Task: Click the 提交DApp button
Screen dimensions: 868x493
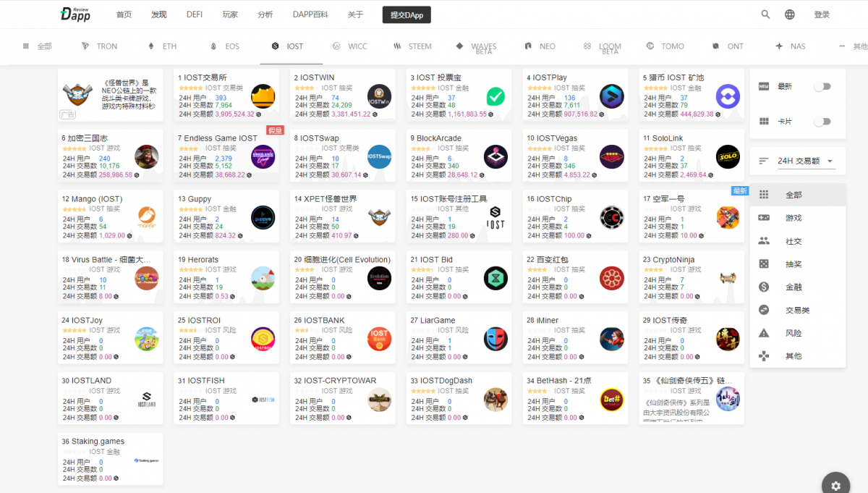Action: pos(407,14)
